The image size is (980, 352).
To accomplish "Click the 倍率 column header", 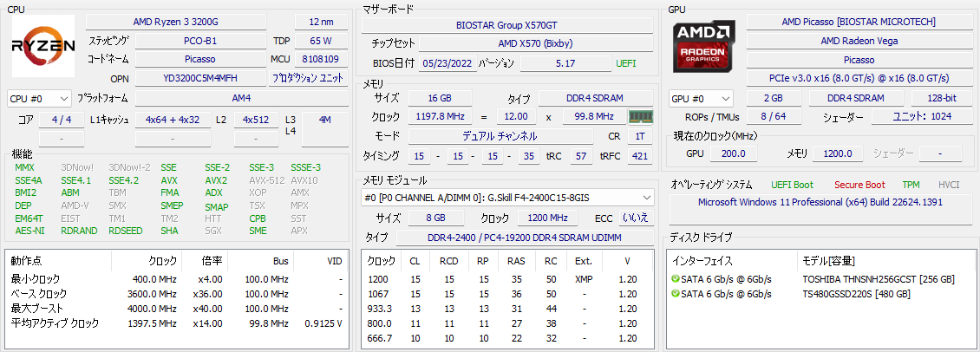I will pos(212,261).
